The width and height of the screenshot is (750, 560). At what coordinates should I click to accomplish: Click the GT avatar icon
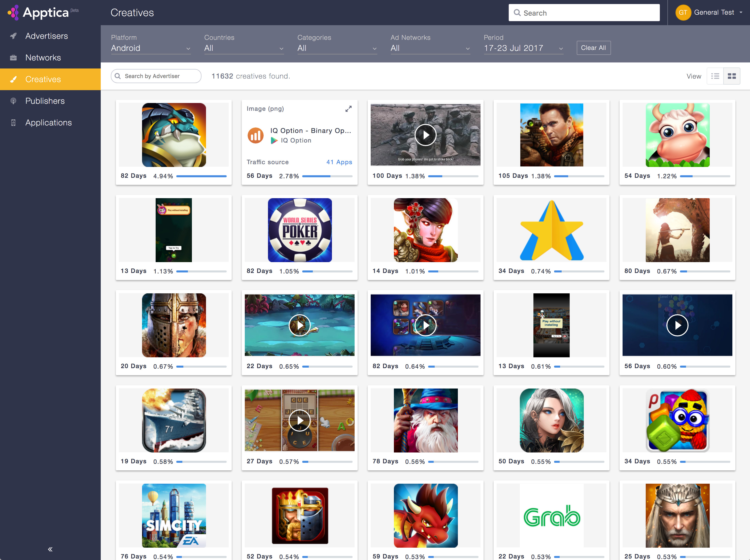point(683,13)
